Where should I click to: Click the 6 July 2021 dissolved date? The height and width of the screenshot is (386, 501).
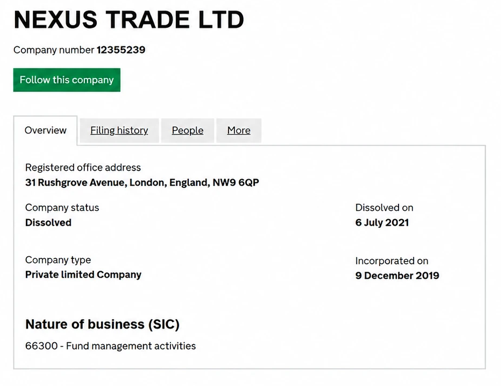(x=382, y=223)
